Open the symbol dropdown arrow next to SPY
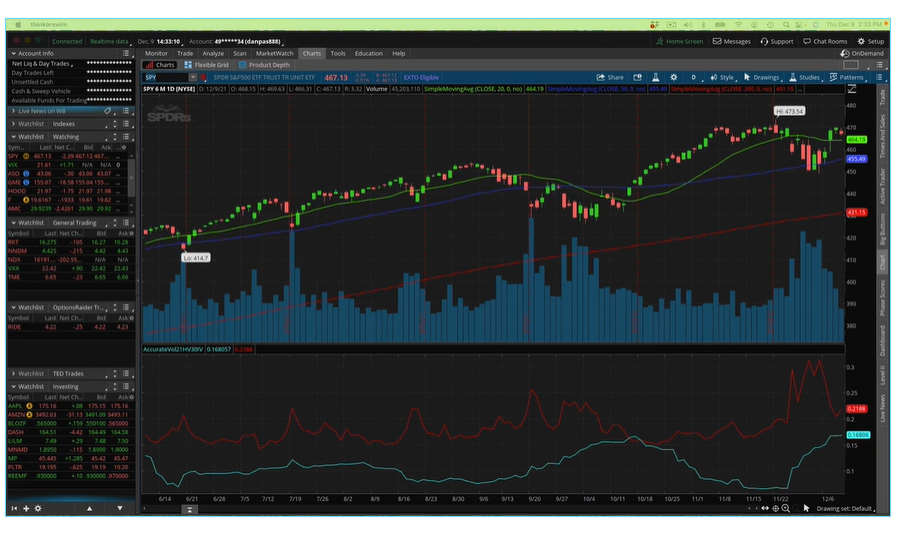This screenshot has height=550, width=897. click(x=193, y=77)
